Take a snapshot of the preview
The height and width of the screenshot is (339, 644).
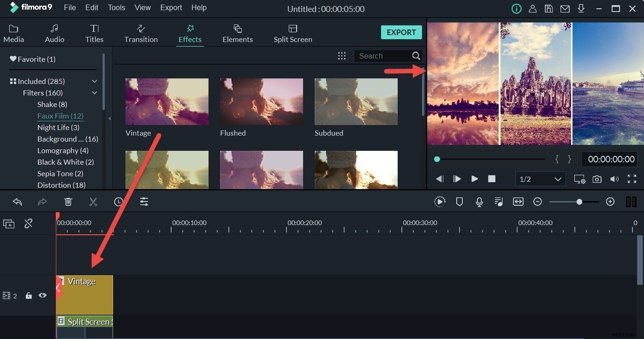(x=597, y=179)
